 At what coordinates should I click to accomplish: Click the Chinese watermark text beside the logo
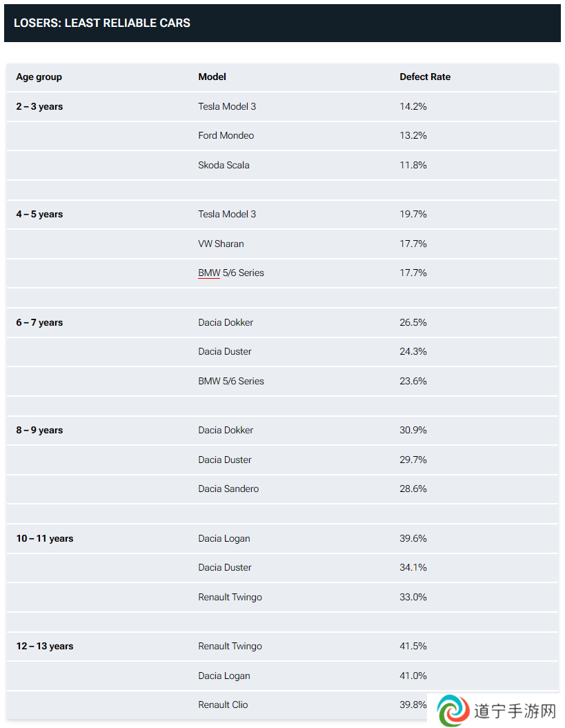pos(515,711)
